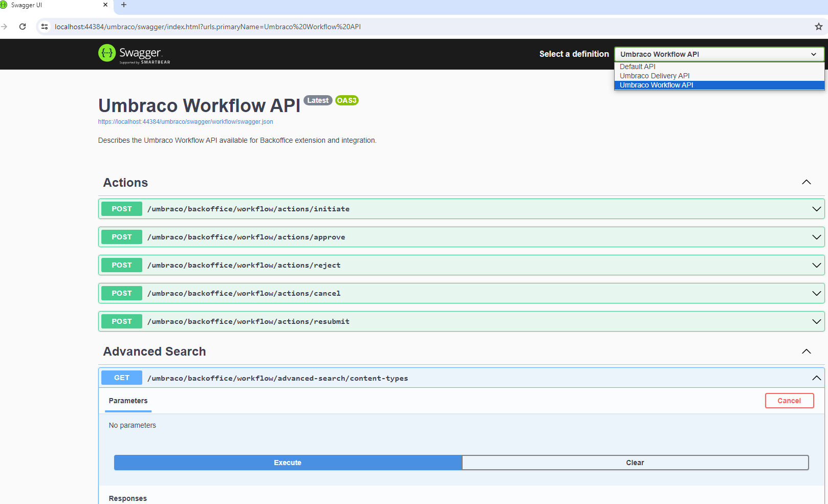
Task: Choose Umbraco Delivery API from the list
Action: [x=719, y=76]
